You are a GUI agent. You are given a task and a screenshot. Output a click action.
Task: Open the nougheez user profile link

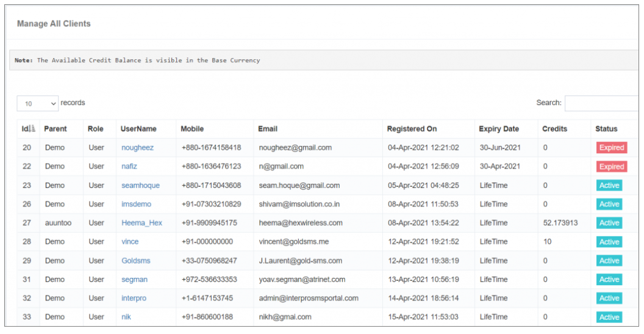coord(138,148)
